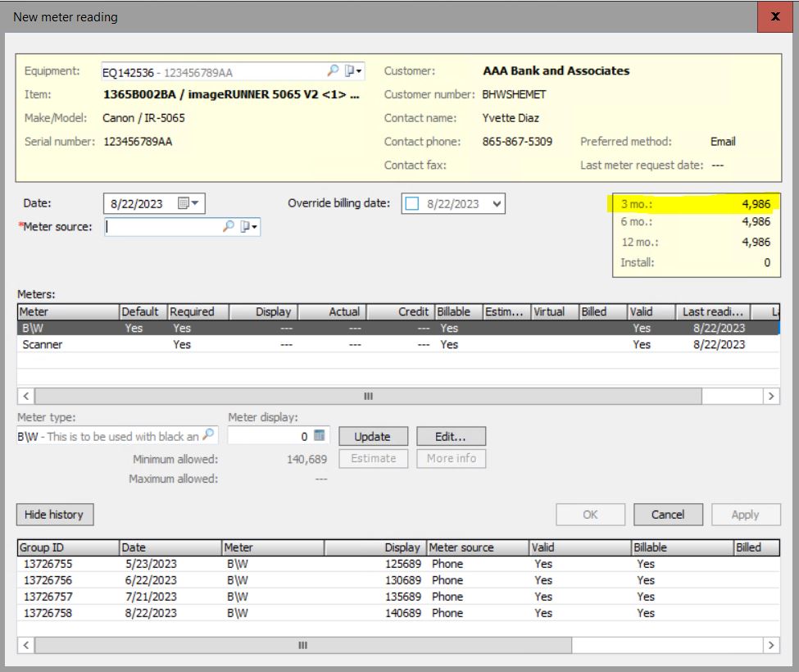This screenshot has width=799, height=672.
Task: Select history row with Group ID 13726758
Action: pyautogui.click(x=398, y=613)
